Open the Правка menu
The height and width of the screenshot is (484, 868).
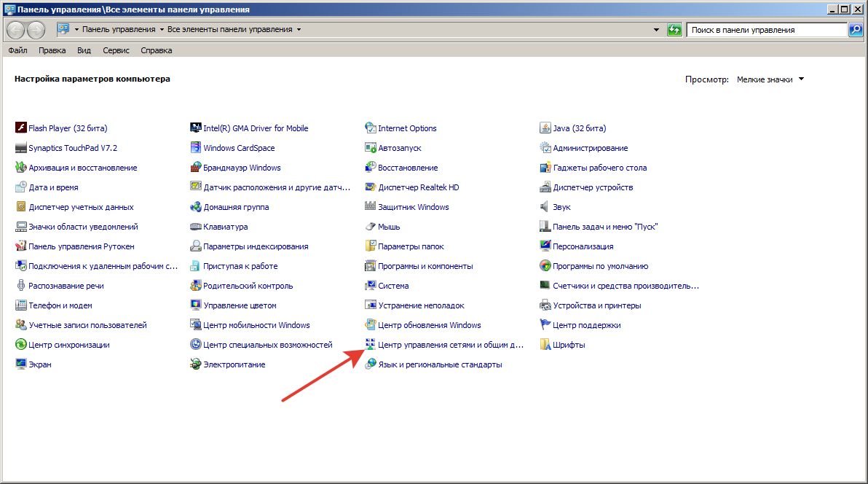pos(52,50)
